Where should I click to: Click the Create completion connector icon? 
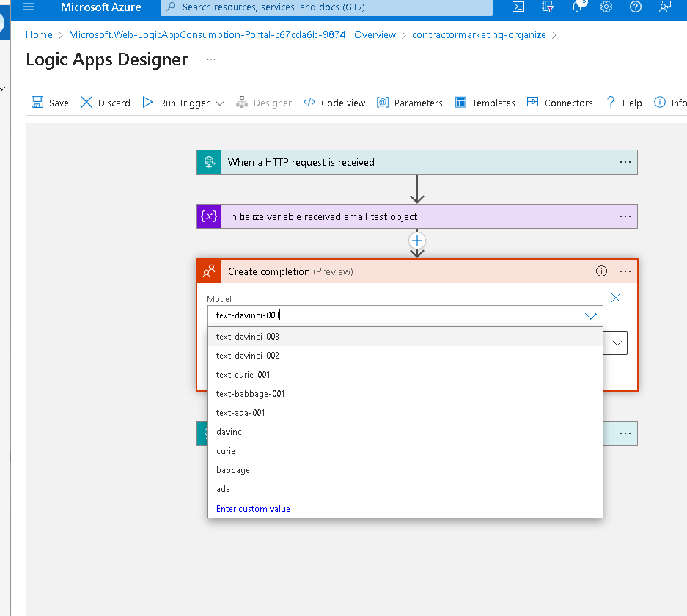[x=209, y=271]
